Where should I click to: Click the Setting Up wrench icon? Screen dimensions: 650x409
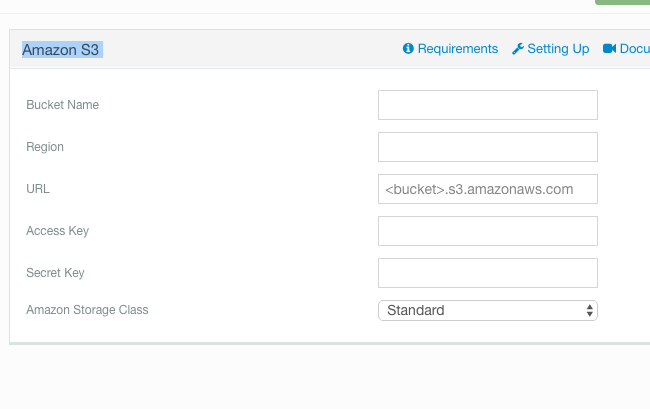click(518, 49)
